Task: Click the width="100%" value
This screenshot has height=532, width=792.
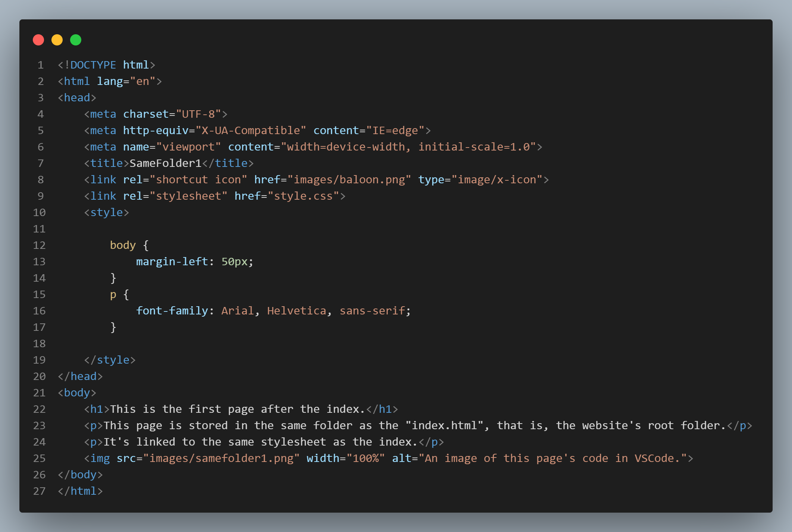Action: (366, 458)
